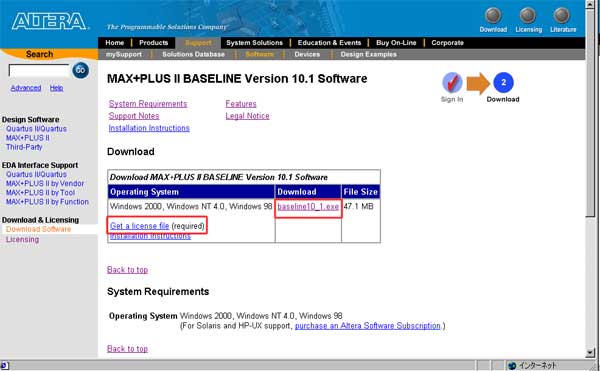Click the System Requirements section heading

[158, 292]
